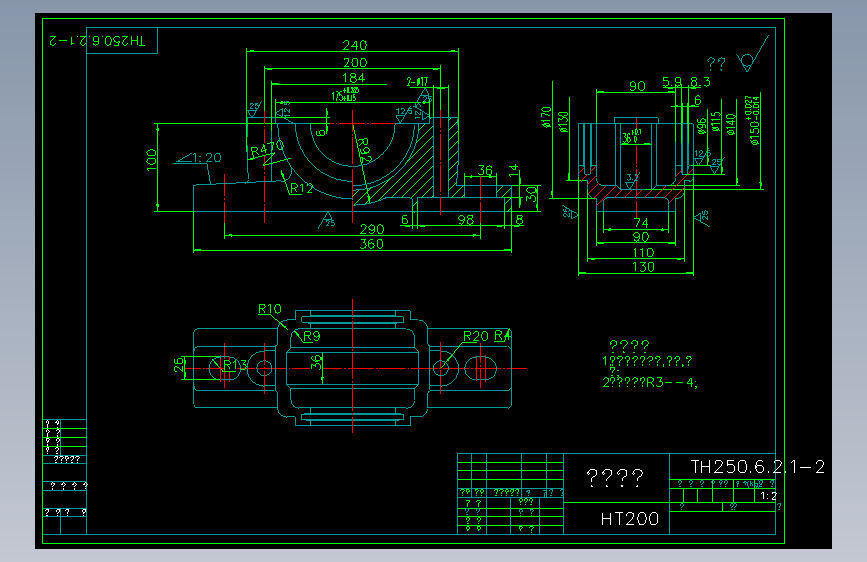Select the R9 radius label

[312, 336]
